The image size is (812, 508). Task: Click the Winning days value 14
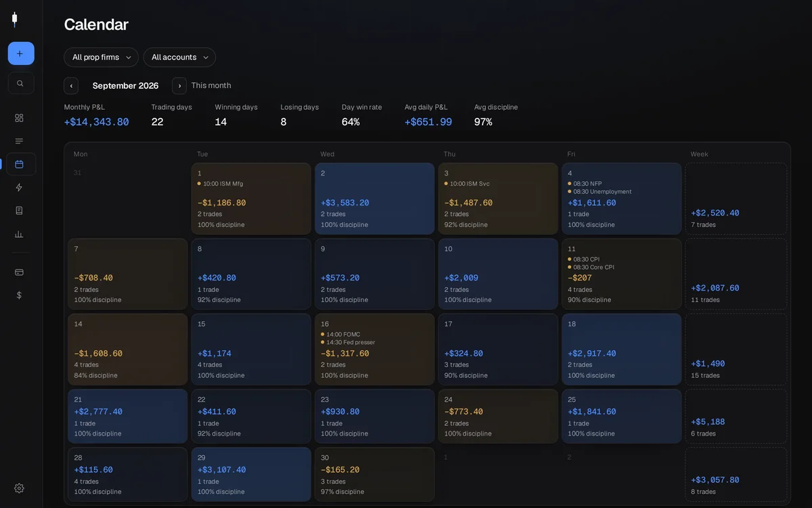(221, 122)
